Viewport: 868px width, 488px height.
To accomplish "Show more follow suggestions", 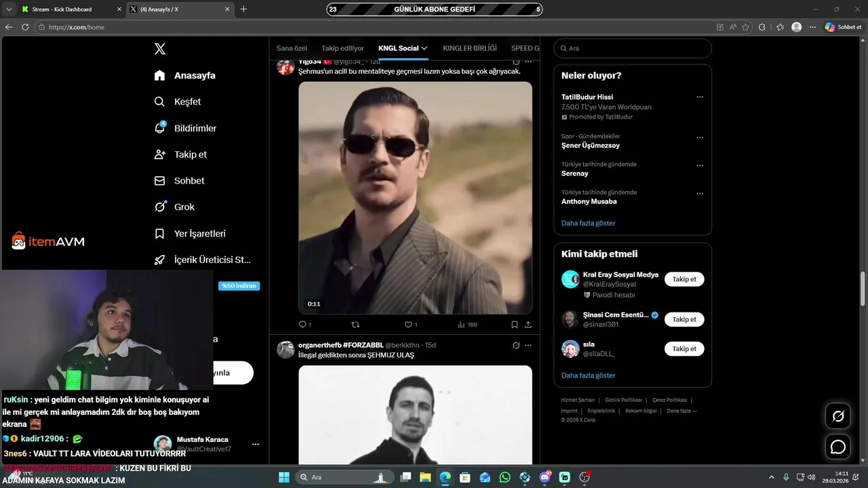I will (589, 375).
